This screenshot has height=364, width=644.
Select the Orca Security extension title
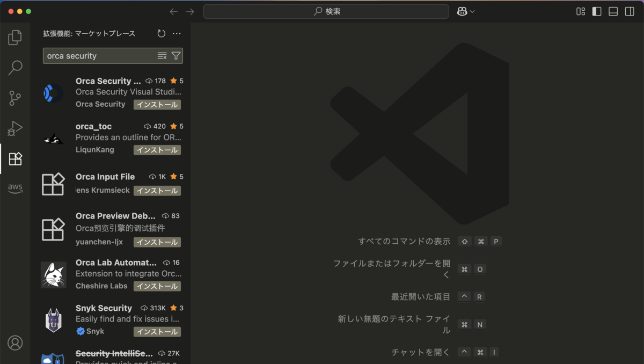tap(108, 81)
